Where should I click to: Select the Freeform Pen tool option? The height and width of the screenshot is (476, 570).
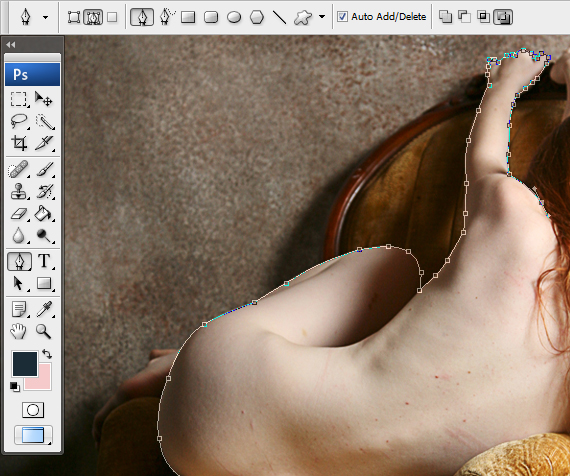(x=167, y=17)
